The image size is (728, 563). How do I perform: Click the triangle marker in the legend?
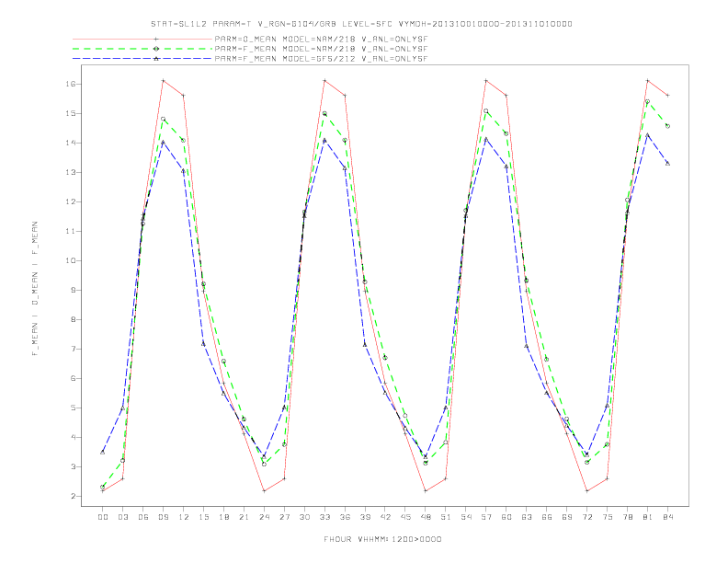coord(156,59)
